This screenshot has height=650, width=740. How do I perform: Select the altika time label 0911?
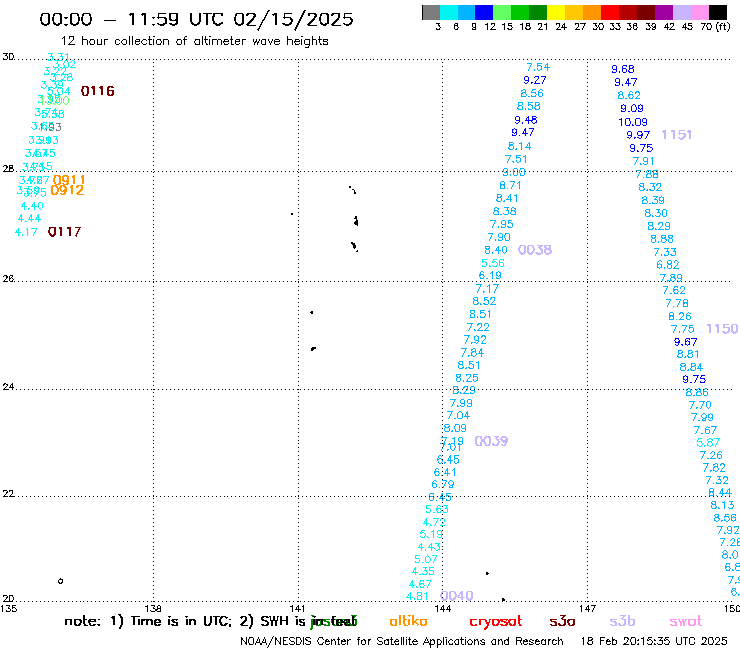click(x=69, y=180)
